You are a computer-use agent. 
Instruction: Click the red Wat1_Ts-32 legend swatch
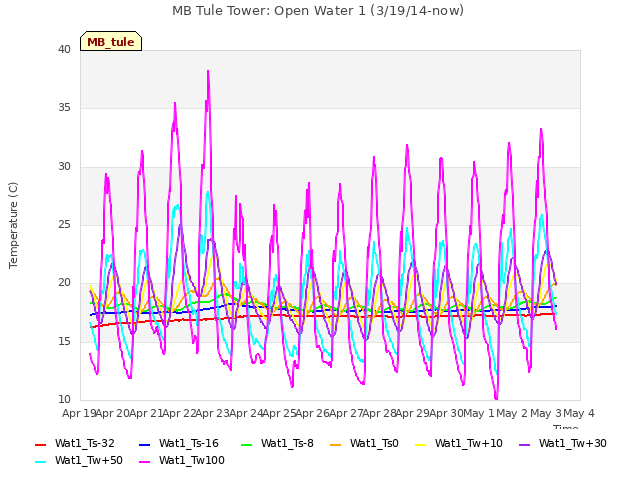point(41,444)
